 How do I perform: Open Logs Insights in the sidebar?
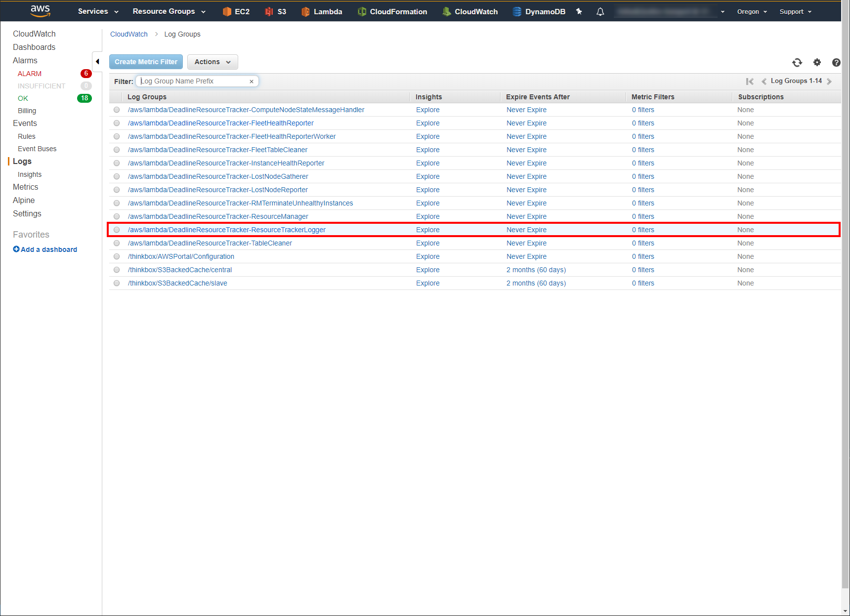[x=30, y=174]
